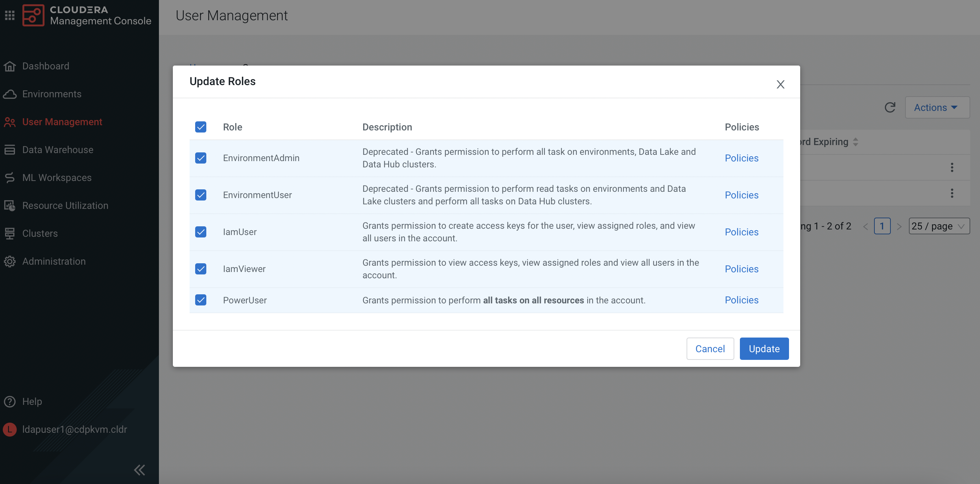Uncheck the EnvironmentAdmin role checkbox
Screen dimensions: 980x484
(200, 158)
